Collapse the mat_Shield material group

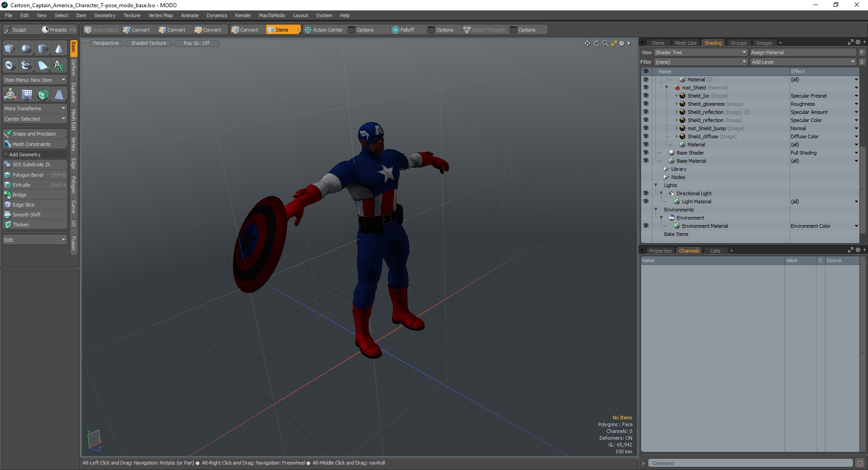pos(666,88)
